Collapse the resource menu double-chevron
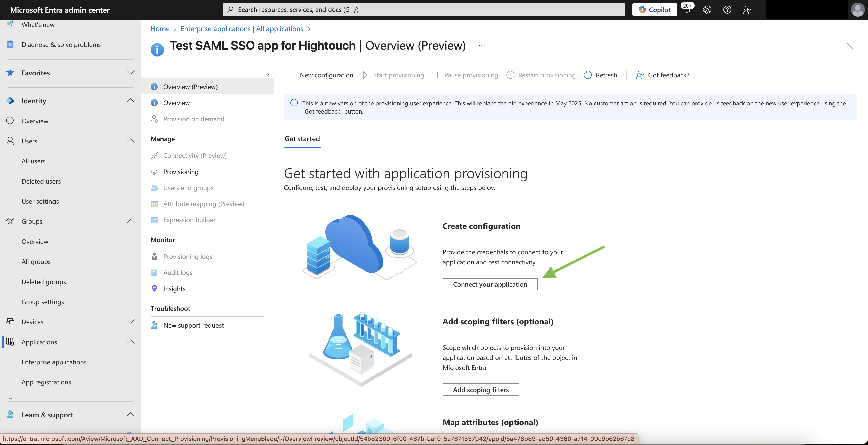868x445 pixels. [x=267, y=75]
